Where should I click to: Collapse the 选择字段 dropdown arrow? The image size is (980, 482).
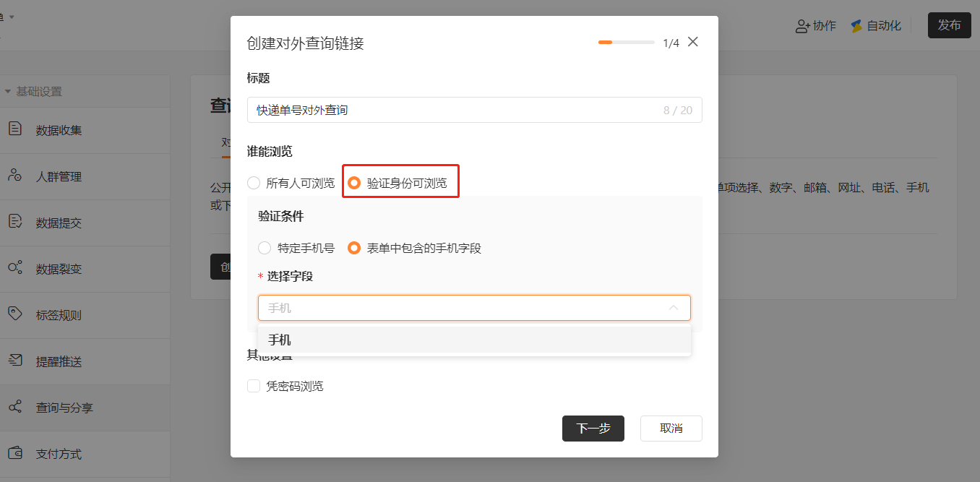coord(674,308)
